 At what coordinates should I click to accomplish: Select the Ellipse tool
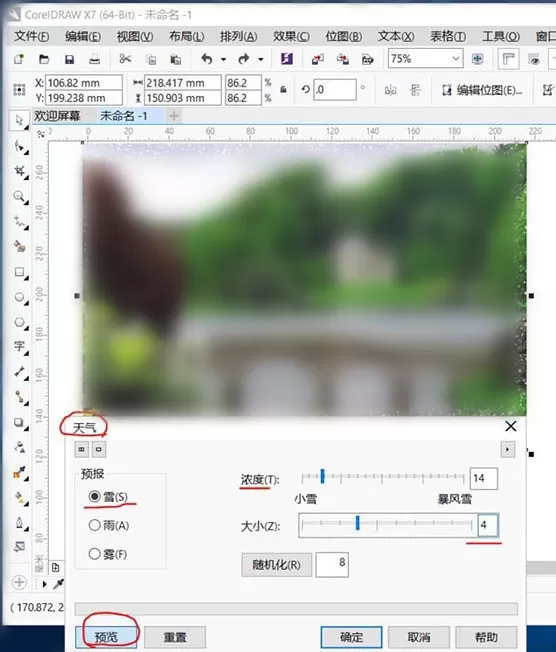[x=19, y=297]
